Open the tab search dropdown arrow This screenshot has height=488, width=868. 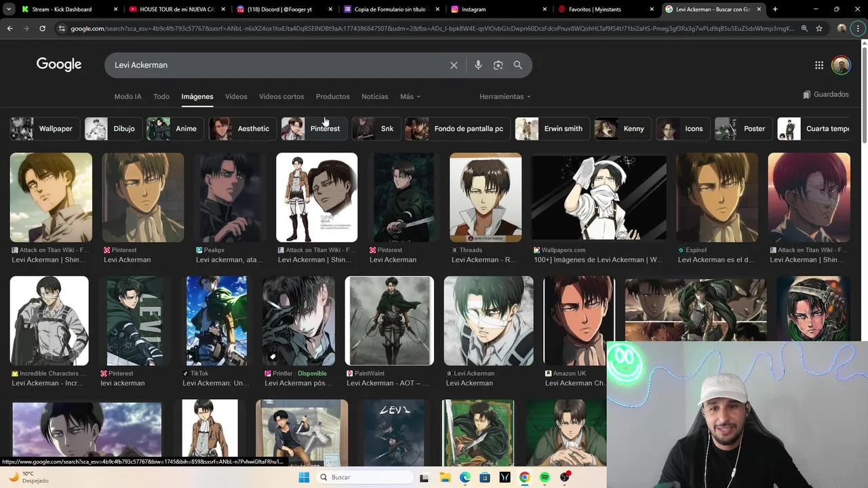point(9,9)
